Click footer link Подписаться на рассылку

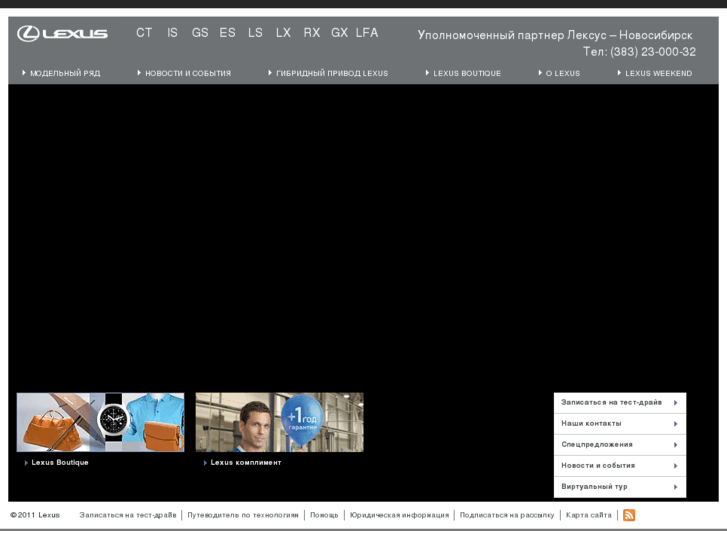click(x=507, y=515)
